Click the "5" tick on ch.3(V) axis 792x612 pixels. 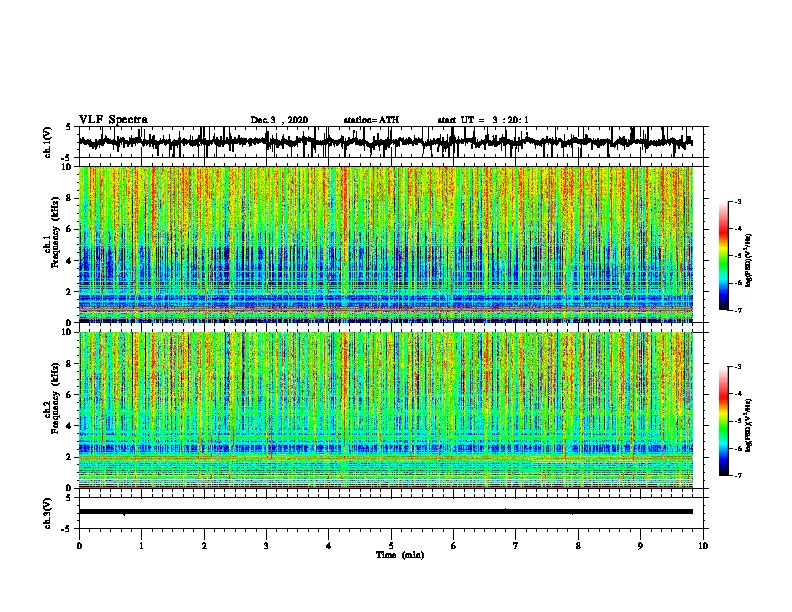coord(69,498)
